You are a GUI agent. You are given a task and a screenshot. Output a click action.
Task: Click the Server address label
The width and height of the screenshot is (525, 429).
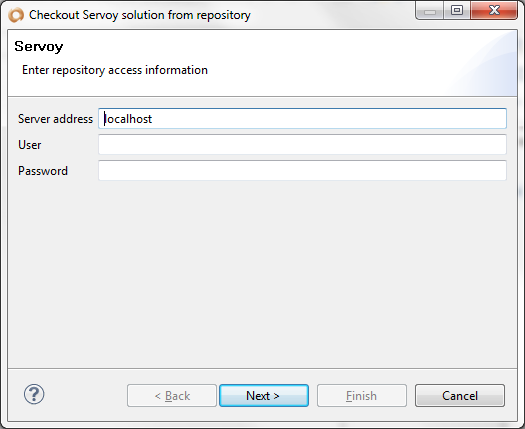point(55,119)
